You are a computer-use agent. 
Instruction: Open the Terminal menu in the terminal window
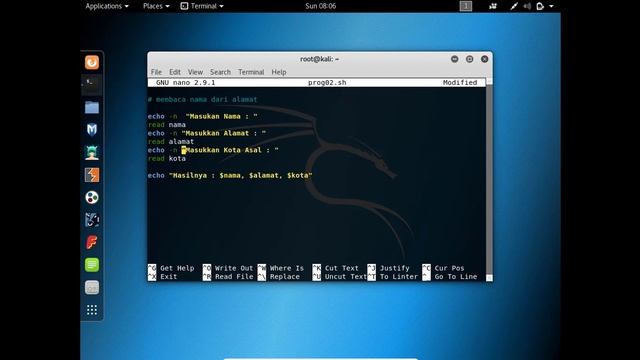coord(251,72)
